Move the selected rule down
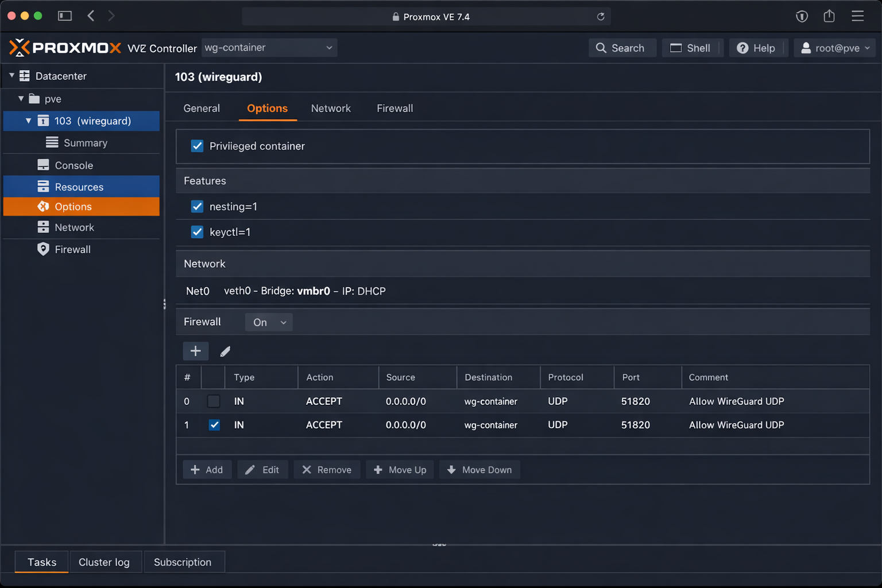Screen dimensions: 882x588 pos(479,469)
